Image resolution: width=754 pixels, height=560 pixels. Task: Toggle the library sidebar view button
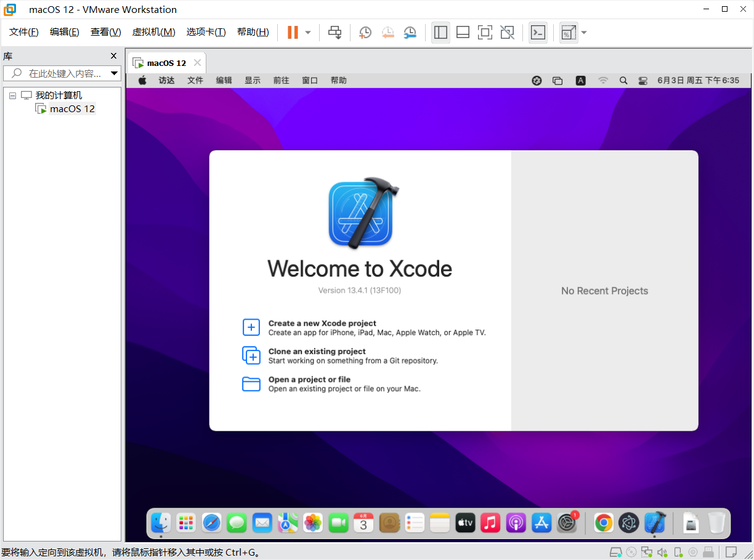pos(440,33)
